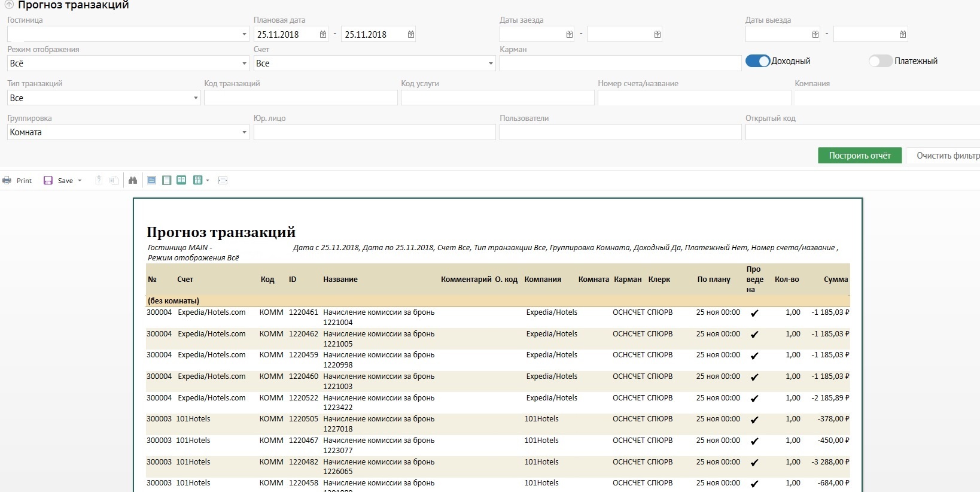Click into the Код транзакций input field
This screenshot has width=980, height=492.
pyautogui.click(x=300, y=98)
